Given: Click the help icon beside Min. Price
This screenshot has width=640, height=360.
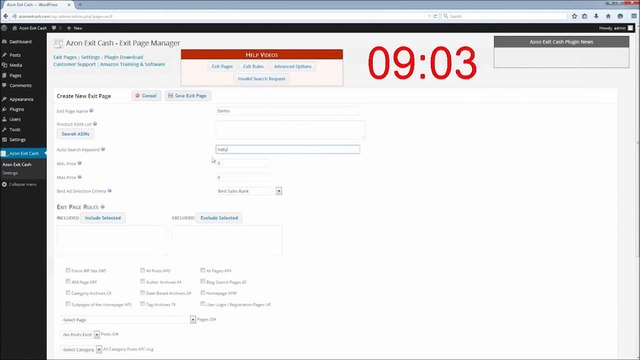Looking at the screenshot, I should 80,163.
